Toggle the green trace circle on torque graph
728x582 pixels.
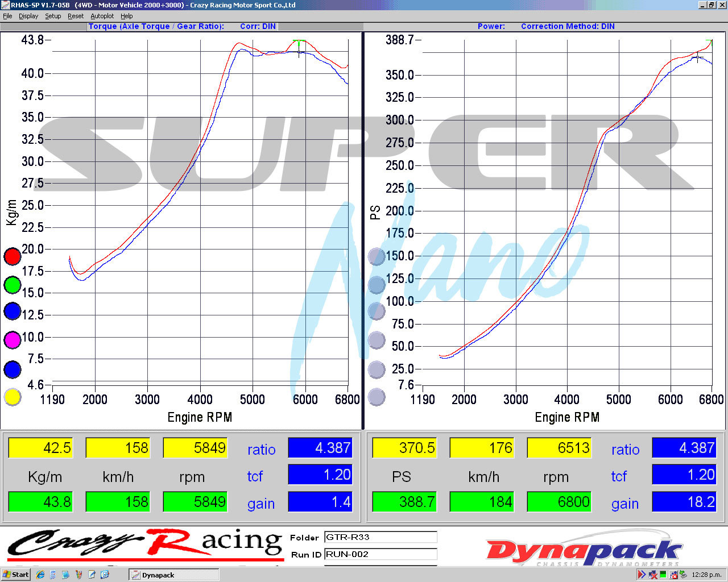13,285
